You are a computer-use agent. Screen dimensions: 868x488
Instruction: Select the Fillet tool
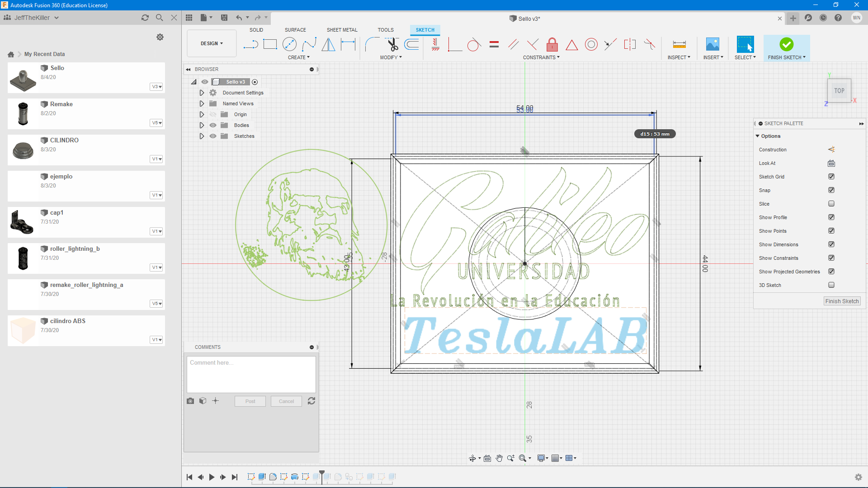coord(372,44)
